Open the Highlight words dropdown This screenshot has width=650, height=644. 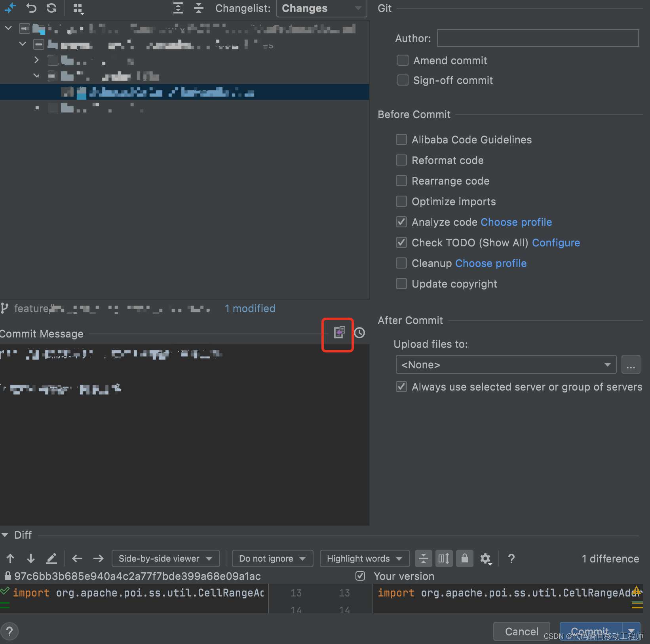pos(364,558)
